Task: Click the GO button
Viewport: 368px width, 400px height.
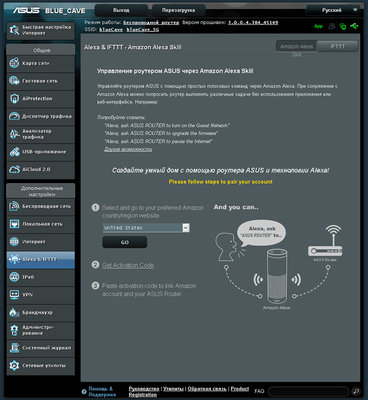Action: pos(125,242)
